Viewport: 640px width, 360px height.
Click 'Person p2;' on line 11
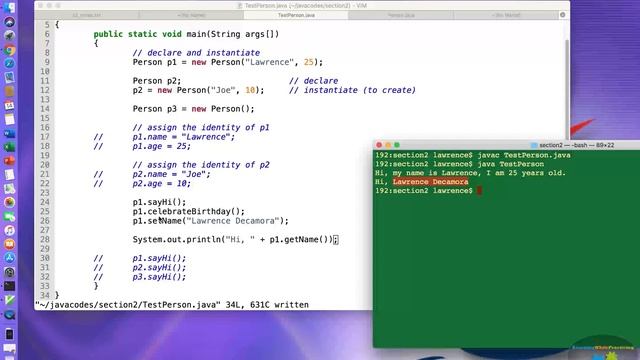tap(157, 81)
